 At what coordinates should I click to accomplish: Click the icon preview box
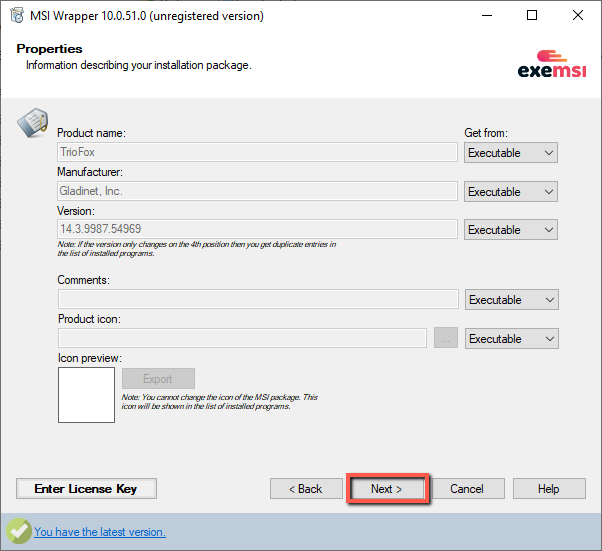tap(86, 395)
